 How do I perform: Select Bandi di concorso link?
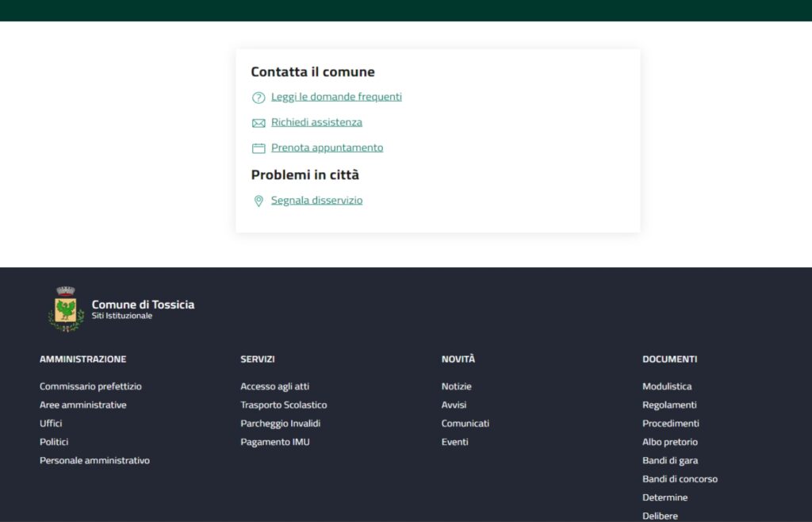[x=680, y=479]
